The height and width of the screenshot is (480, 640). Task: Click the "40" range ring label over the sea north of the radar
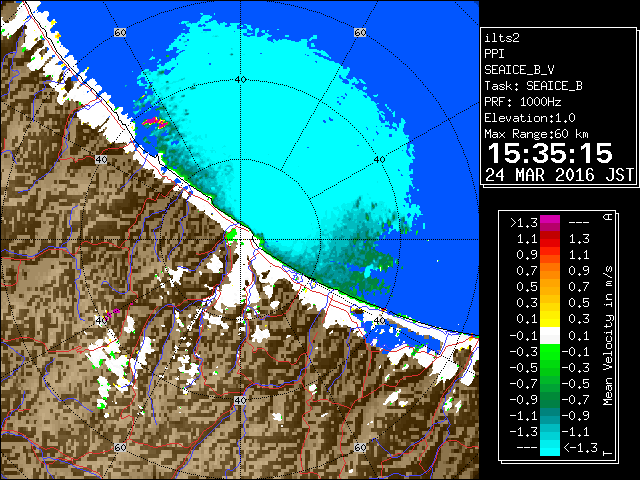click(241, 80)
